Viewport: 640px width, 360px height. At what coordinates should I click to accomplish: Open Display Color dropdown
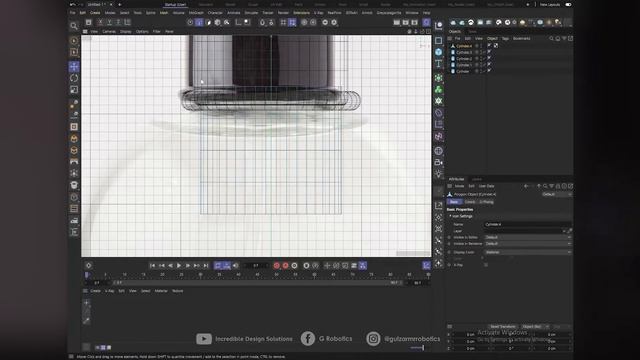pyautogui.click(x=527, y=252)
